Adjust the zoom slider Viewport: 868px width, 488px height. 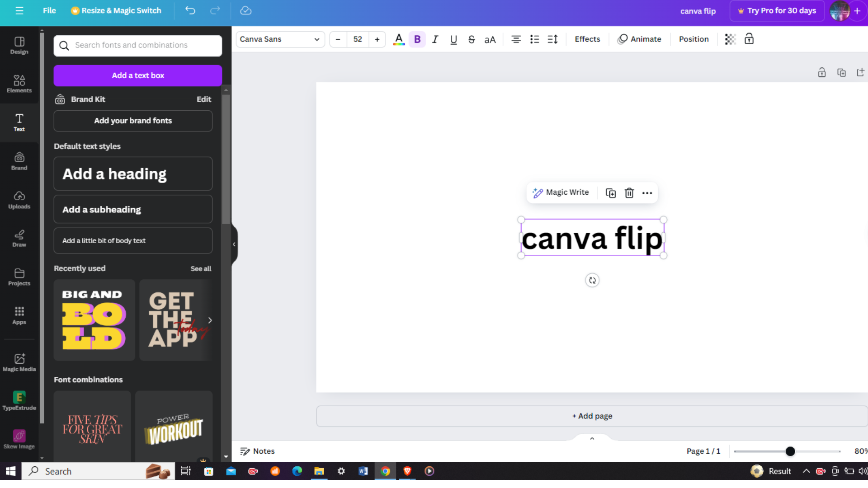click(790, 451)
